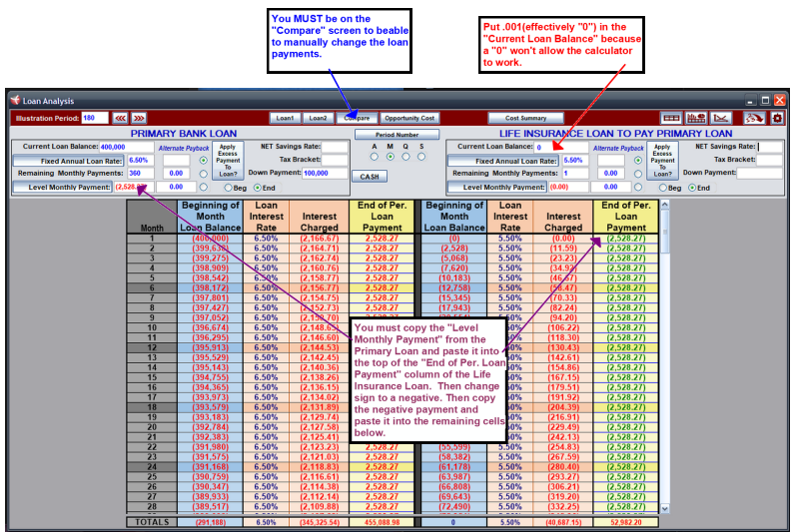Click Primary loan rate field 6.50%
This screenshot has height=532, width=793.
click(140, 160)
